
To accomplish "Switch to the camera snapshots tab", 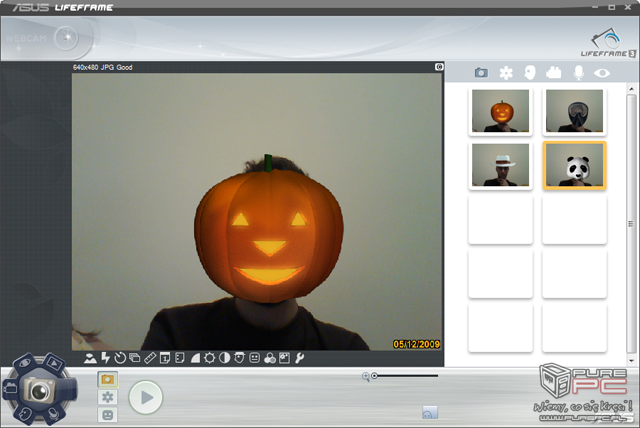I will [481, 73].
